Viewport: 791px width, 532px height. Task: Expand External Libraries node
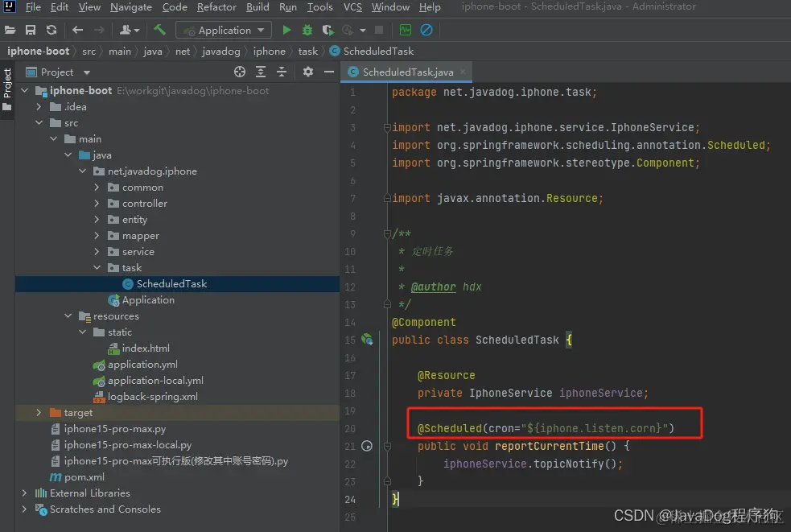(24, 493)
